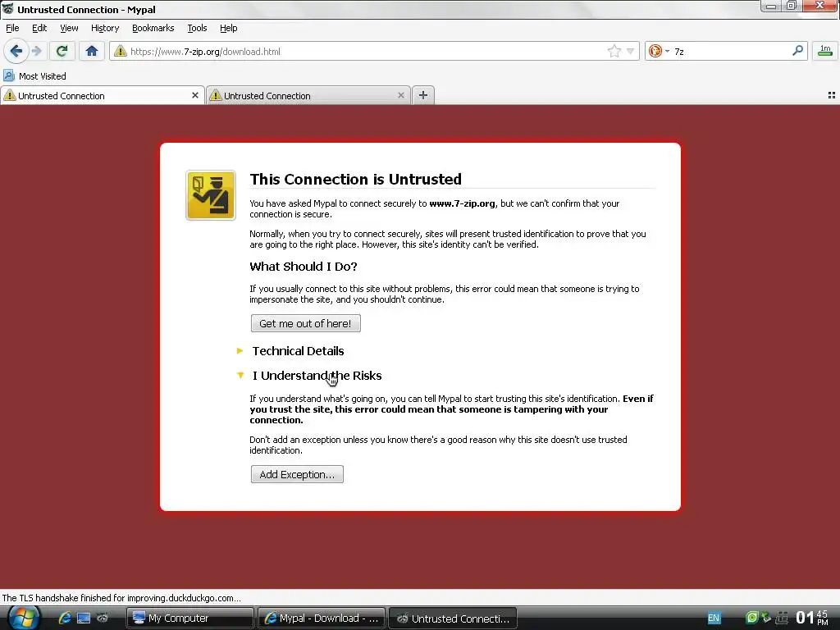Go back with the Back arrow button

tap(16, 52)
